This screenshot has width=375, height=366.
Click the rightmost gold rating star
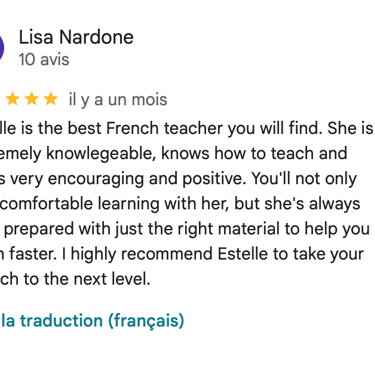[x=51, y=99]
